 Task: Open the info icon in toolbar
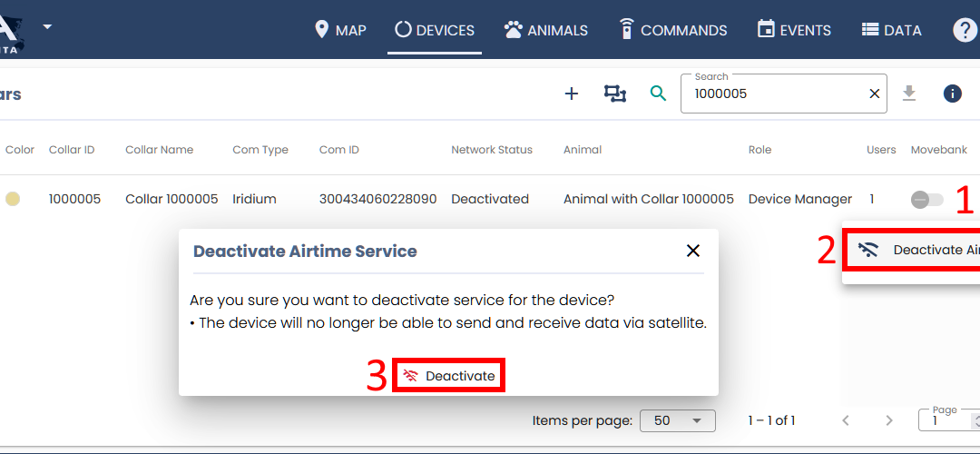click(x=952, y=94)
